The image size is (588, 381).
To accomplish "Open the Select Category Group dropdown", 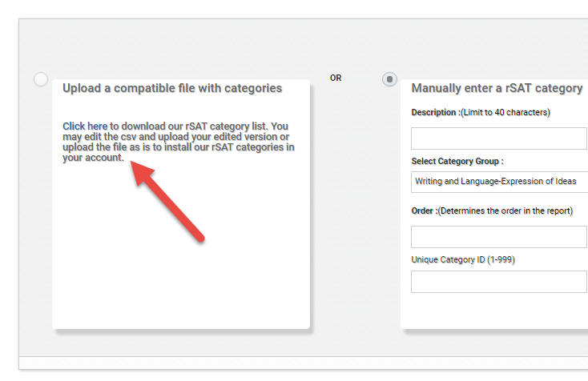I will point(500,182).
